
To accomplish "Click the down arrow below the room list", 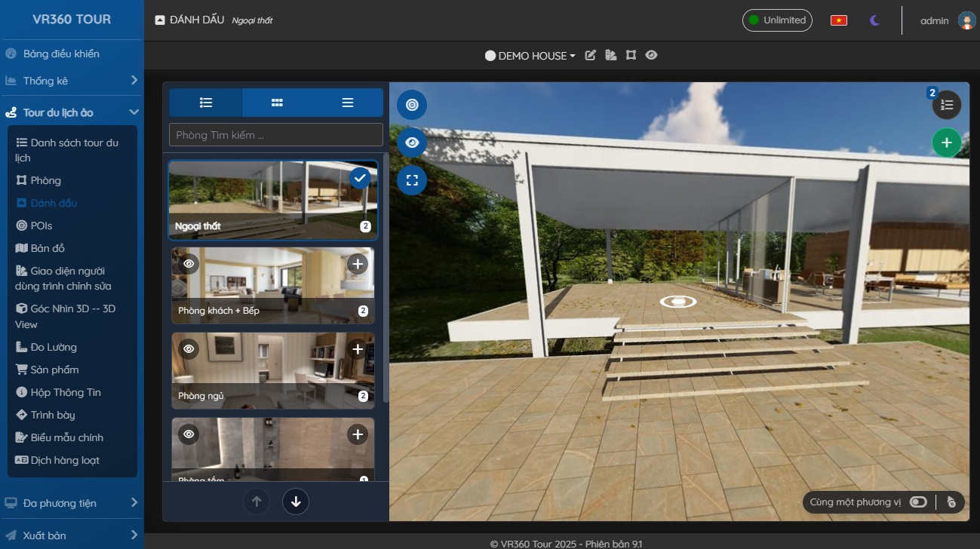I will point(295,501).
